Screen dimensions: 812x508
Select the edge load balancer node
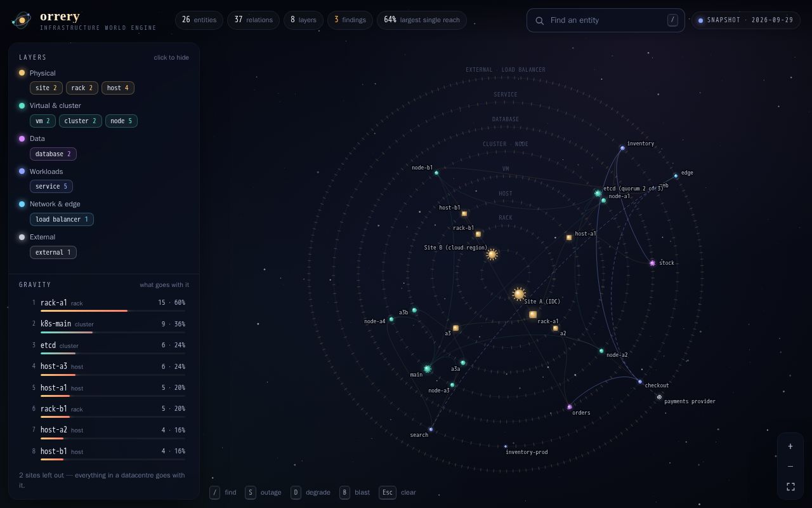[x=676, y=176]
